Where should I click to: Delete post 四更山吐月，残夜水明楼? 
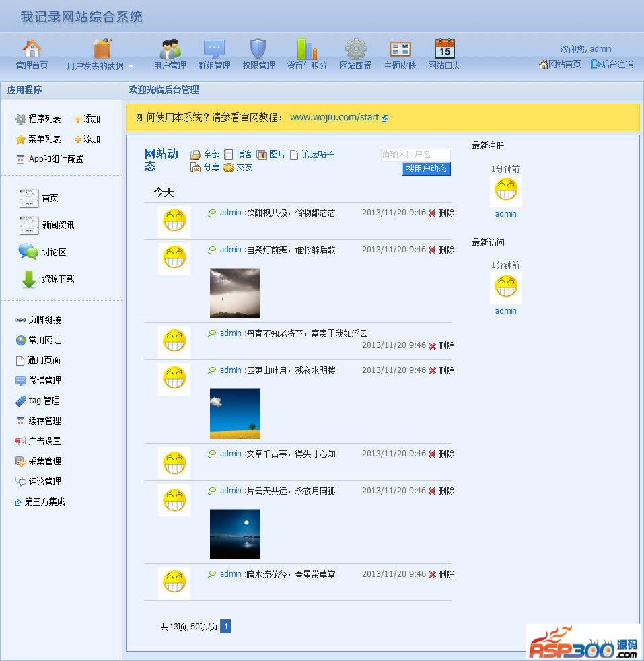(441, 370)
